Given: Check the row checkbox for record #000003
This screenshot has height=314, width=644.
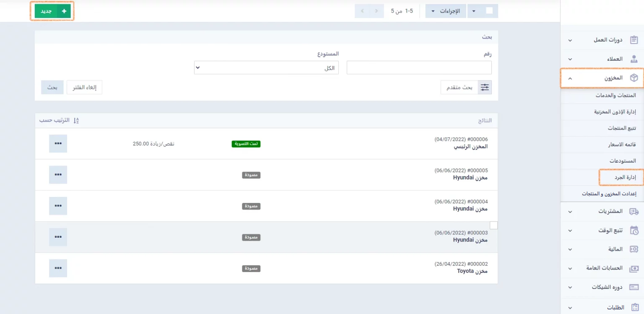Looking at the screenshot, I should [x=493, y=226].
